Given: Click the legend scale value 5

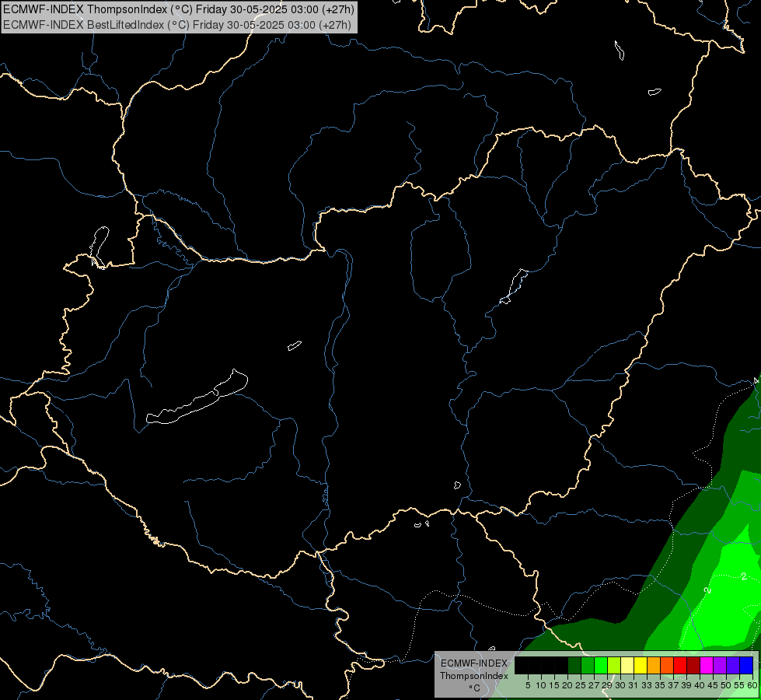Looking at the screenshot, I should coord(528,685).
